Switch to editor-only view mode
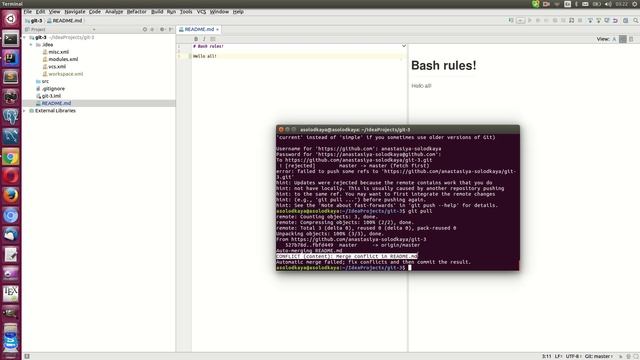The width and height of the screenshot is (640, 360). 614,39
